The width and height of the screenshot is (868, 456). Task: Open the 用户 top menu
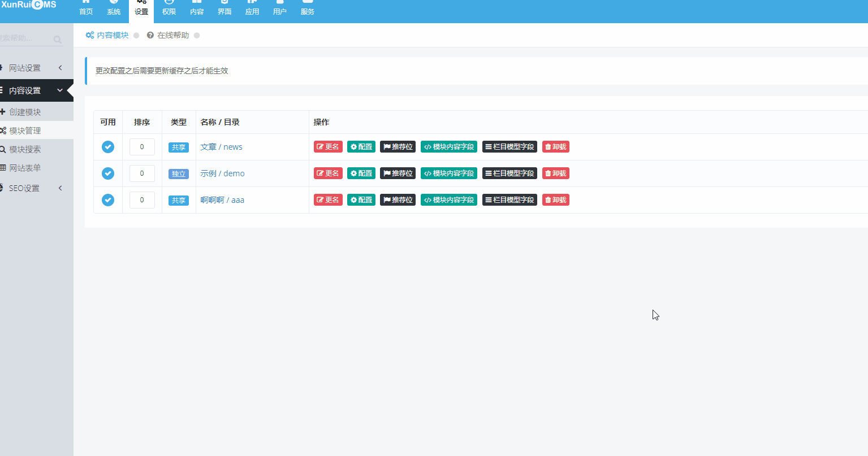280,8
